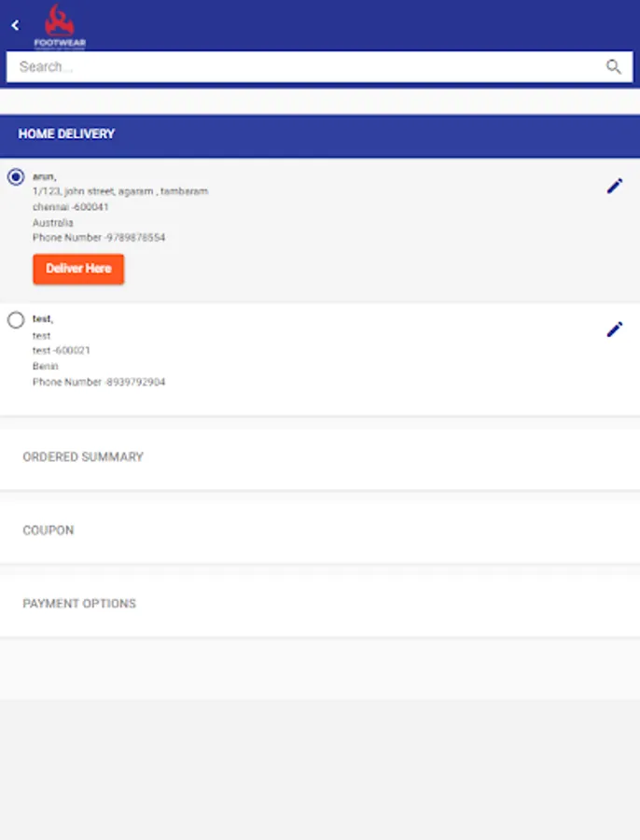Click the search magnifier icon
This screenshot has width=640, height=840.
pyautogui.click(x=613, y=66)
